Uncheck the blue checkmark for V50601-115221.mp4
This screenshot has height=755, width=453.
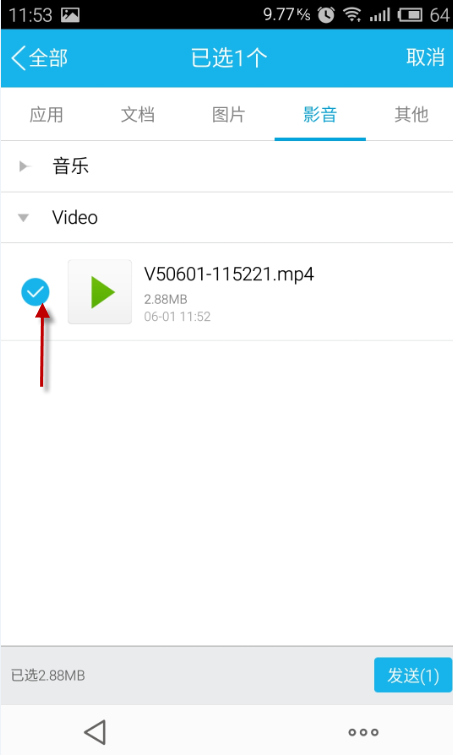click(35, 292)
